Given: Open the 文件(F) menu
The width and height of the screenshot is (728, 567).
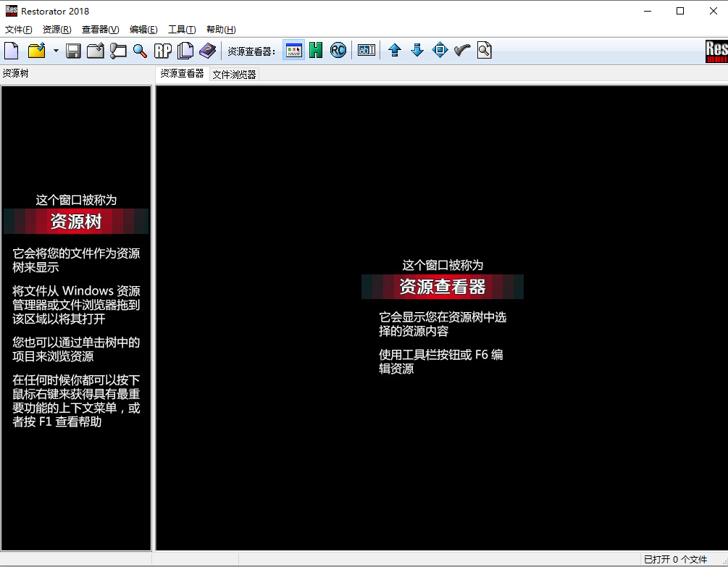Looking at the screenshot, I should click(x=19, y=30).
